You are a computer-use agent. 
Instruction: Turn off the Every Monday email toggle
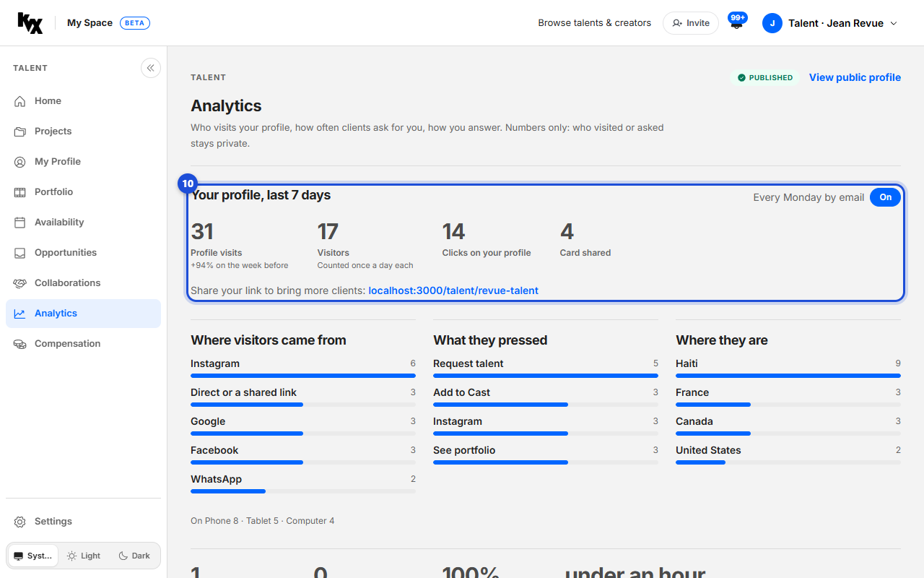[x=885, y=197]
